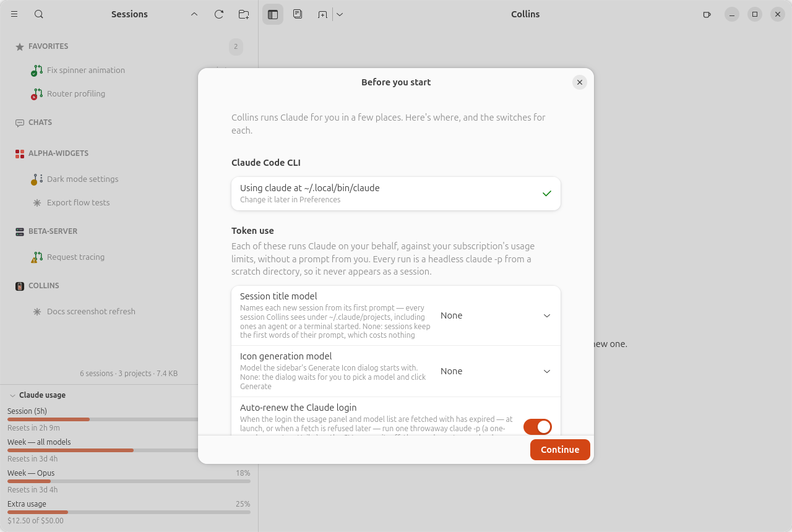792x532 pixels.
Task: Click the Week — Opus usage bar
Action: coord(129,481)
